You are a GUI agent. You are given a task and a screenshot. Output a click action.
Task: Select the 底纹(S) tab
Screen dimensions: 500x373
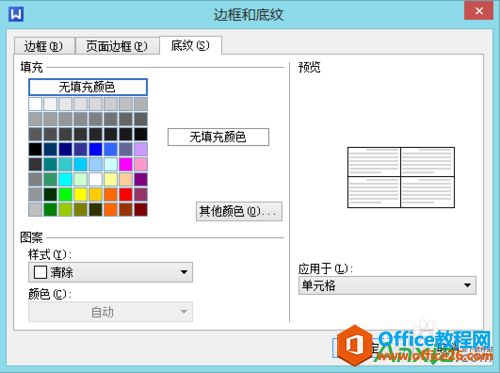tap(190, 45)
